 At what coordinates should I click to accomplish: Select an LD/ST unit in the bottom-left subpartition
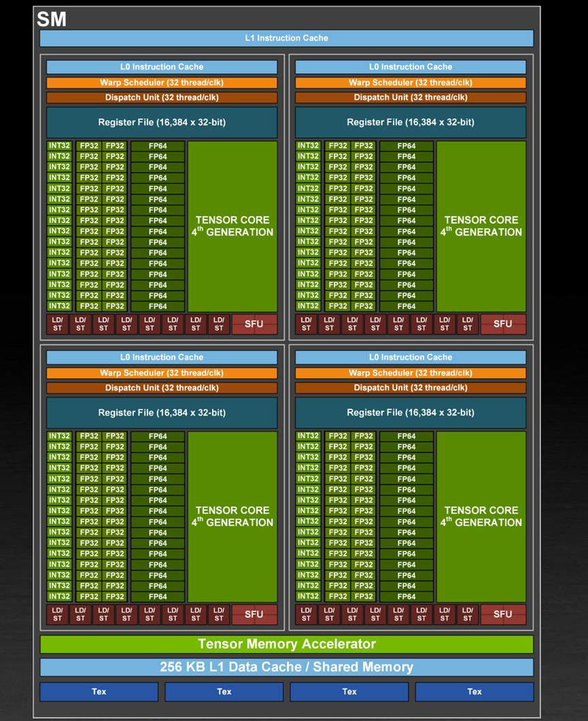[x=80, y=614]
